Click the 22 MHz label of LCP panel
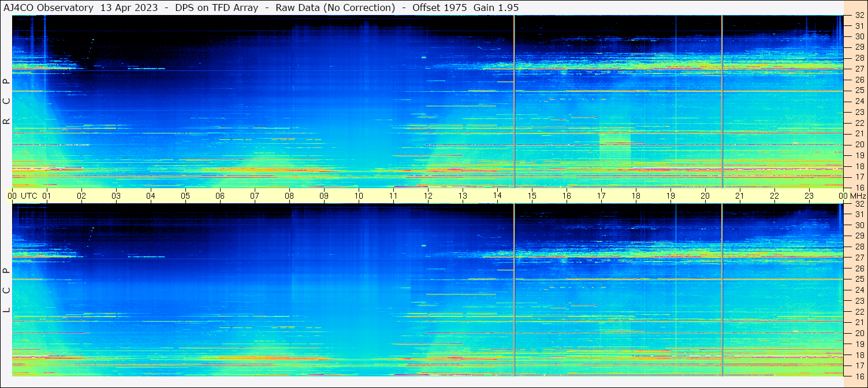The width and height of the screenshot is (868, 388). coord(859,312)
